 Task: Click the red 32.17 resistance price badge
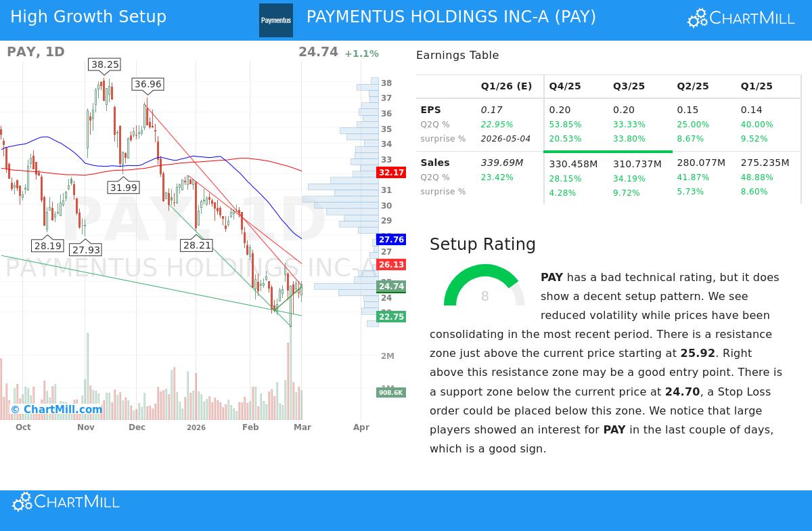click(391, 173)
